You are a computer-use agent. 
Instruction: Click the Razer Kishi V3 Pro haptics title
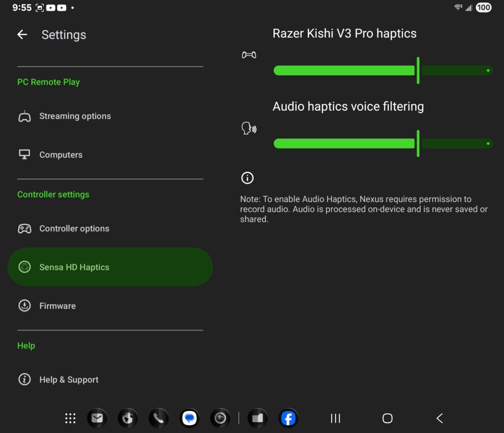pyautogui.click(x=344, y=33)
